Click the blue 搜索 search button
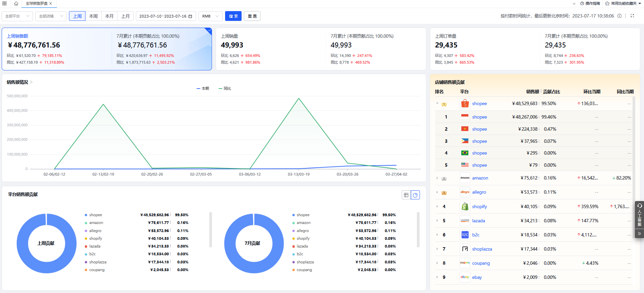 pos(233,16)
